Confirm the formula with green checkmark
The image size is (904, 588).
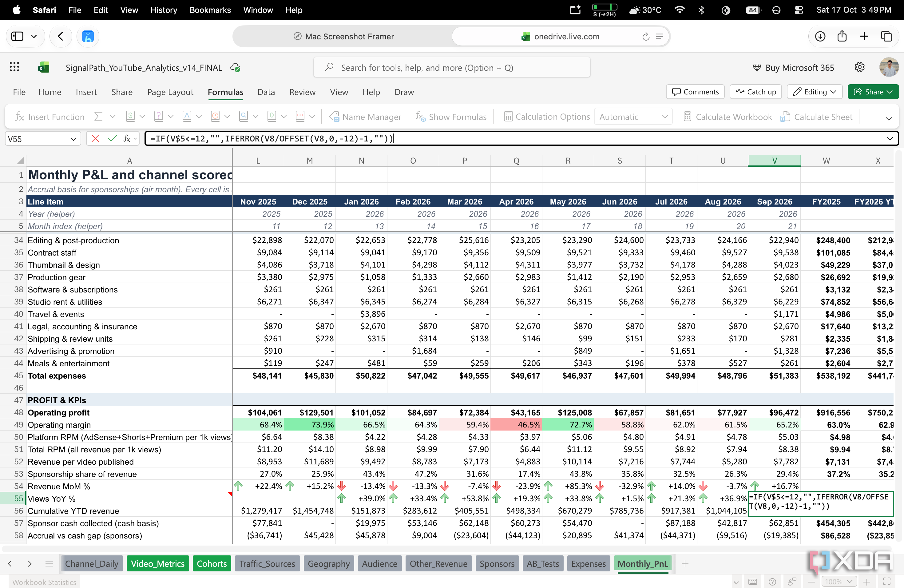[112, 139]
